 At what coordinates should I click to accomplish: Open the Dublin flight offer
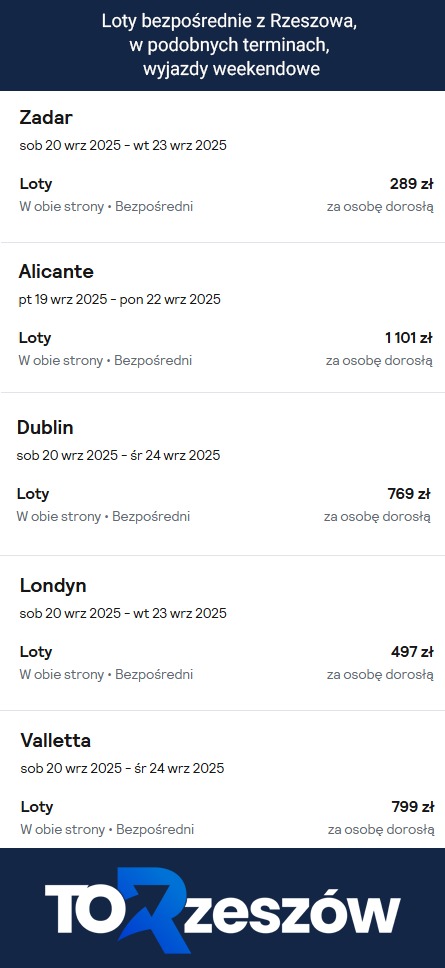click(x=222, y=475)
